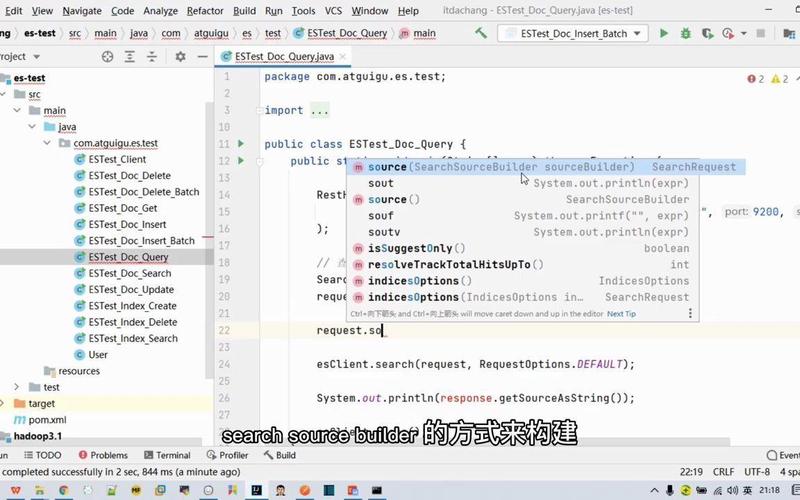Click the UTF-8 encoding in status bar
This screenshot has height=500, width=800.
757,472
